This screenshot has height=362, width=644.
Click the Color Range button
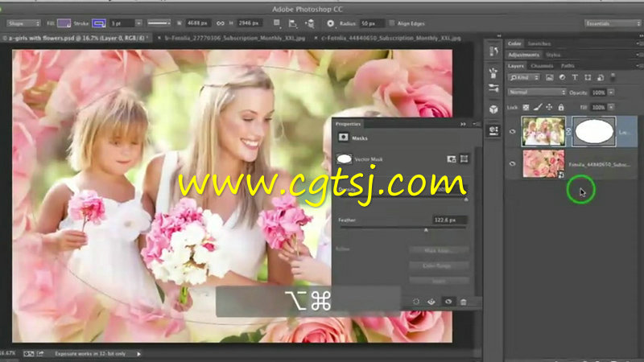point(439,265)
